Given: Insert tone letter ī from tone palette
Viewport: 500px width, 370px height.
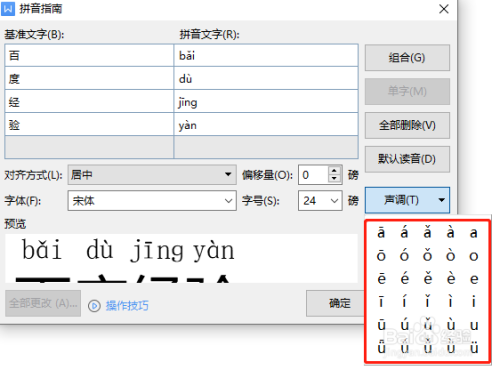Looking at the screenshot, I should pos(381,301).
